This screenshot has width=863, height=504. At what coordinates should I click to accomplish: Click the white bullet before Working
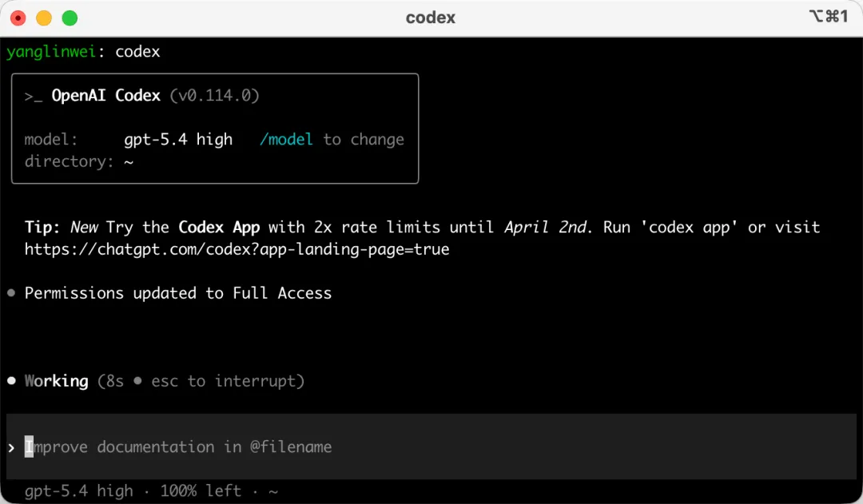click(x=11, y=381)
